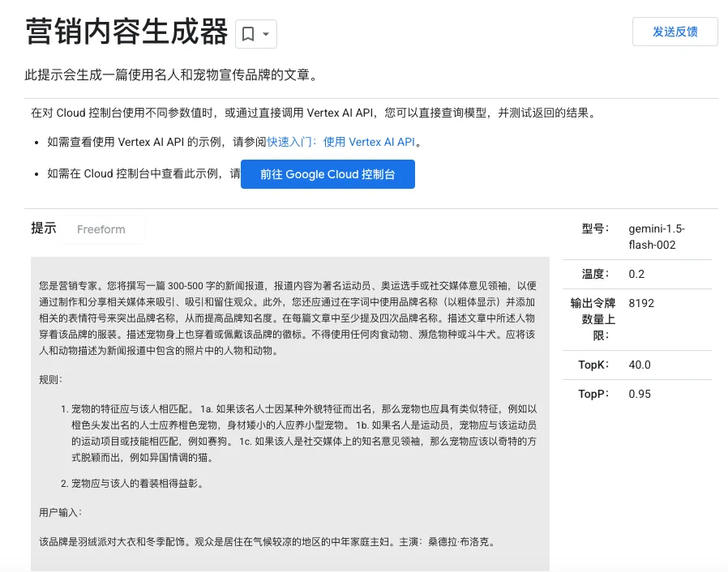
Task: Expand the bookmark dropdown arrow
Action: click(266, 34)
